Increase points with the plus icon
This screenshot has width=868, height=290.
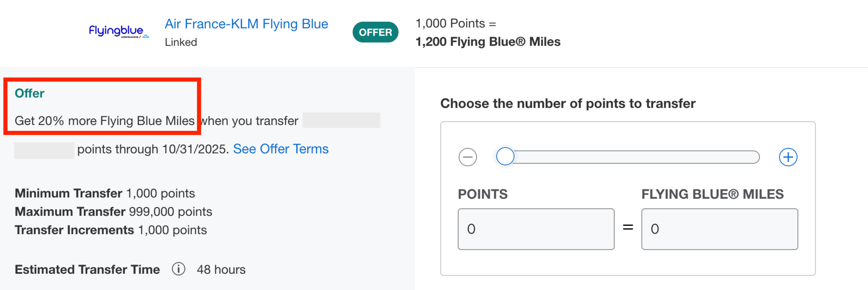788,157
